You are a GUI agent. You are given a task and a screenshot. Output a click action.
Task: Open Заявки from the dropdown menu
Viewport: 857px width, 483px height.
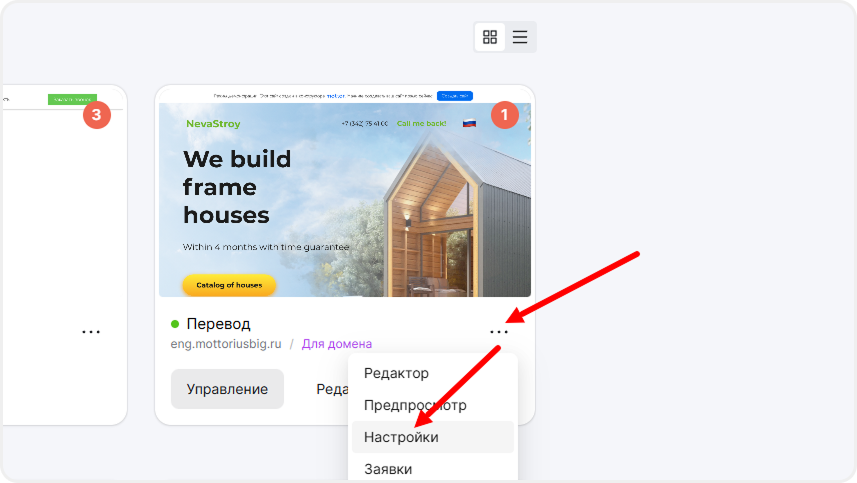388,468
